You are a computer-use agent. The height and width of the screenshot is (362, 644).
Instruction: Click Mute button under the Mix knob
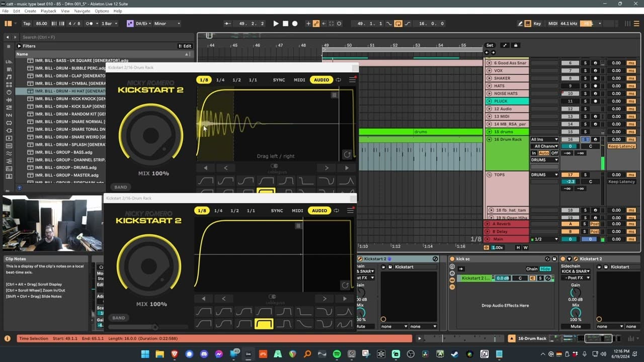(576, 326)
